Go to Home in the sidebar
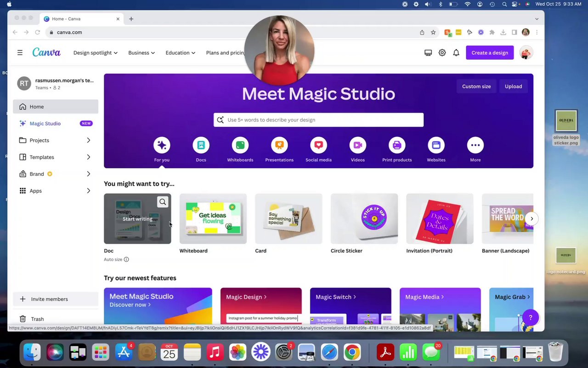Viewport: 588px width, 368px height. click(56, 106)
